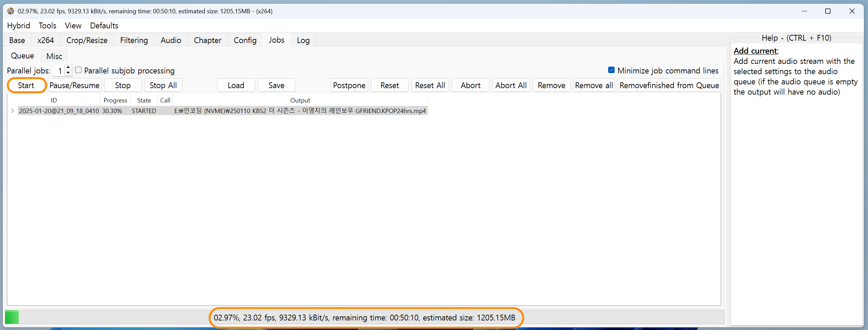Click the Help - (CTRL + F10) title
This screenshot has width=868, height=330.
[x=796, y=38]
